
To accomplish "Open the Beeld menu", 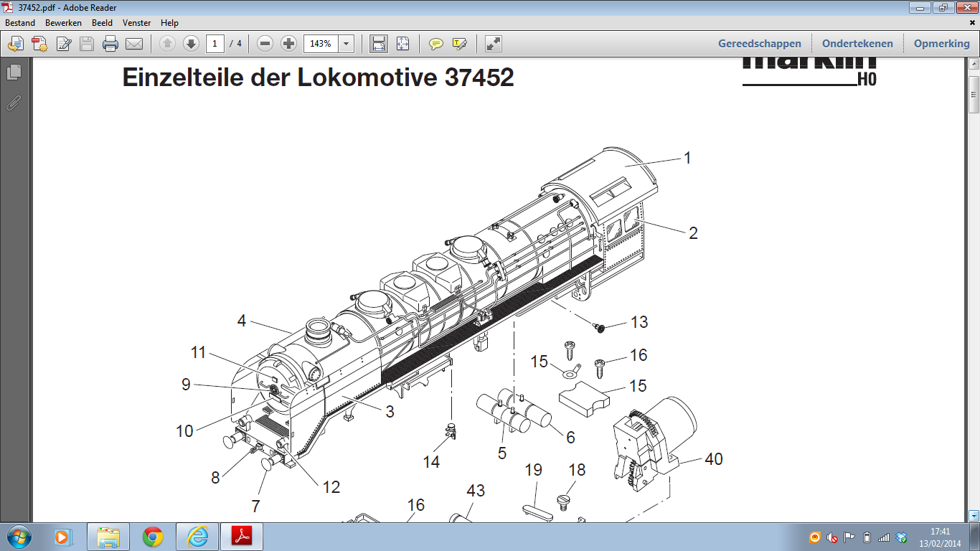I will tap(102, 23).
